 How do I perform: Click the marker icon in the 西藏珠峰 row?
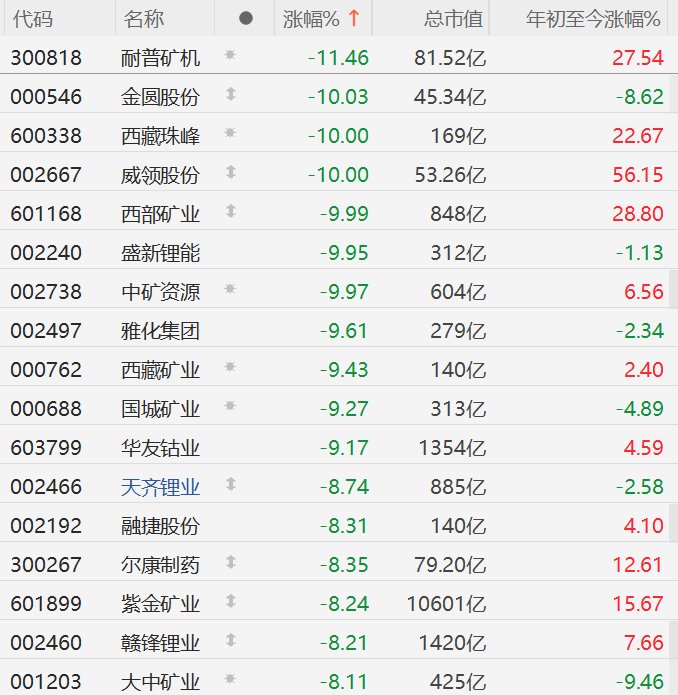click(x=230, y=133)
